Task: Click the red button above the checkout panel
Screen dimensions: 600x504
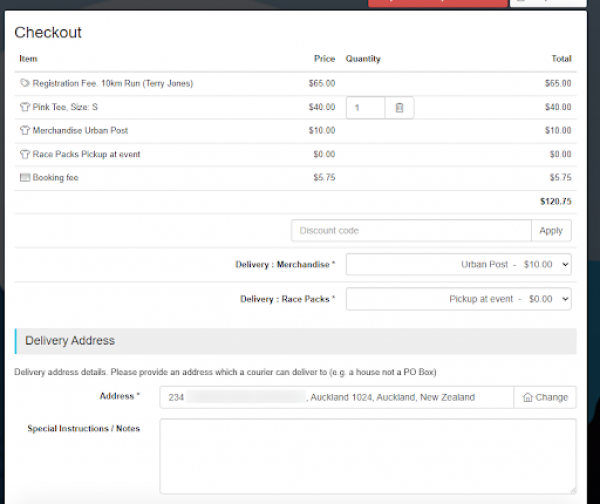Action: pyautogui.click(x=435, y=3)
